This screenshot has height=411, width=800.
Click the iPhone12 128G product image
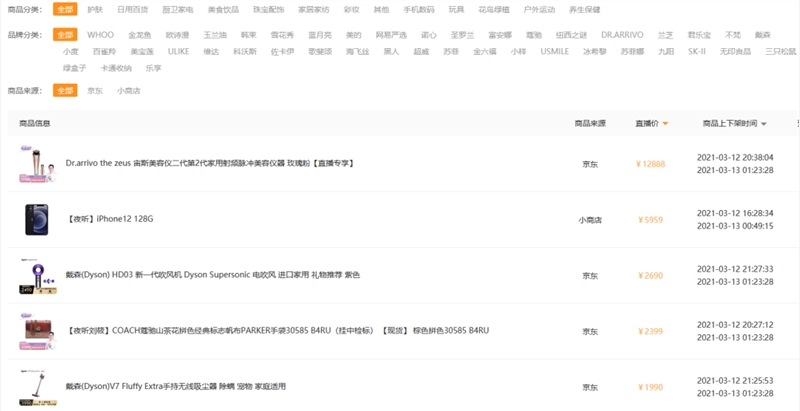[x=35, y=219]
